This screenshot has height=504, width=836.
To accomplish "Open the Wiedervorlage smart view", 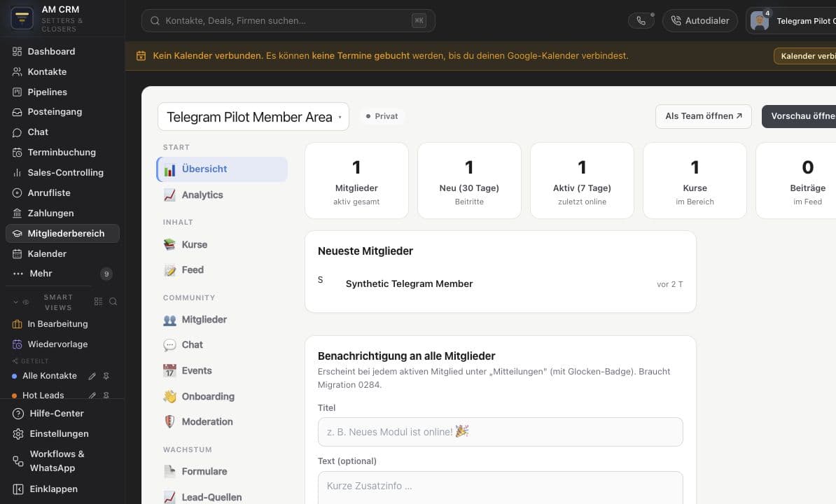I will (62, 344).
